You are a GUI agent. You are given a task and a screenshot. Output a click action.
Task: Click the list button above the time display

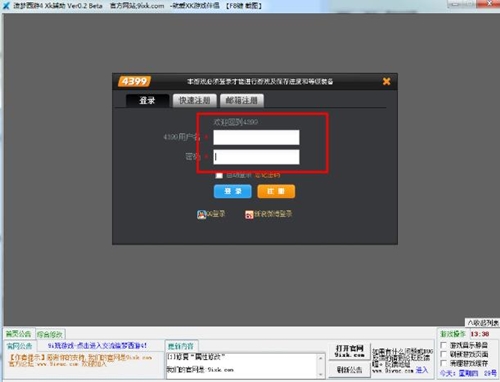coord(482,323)
